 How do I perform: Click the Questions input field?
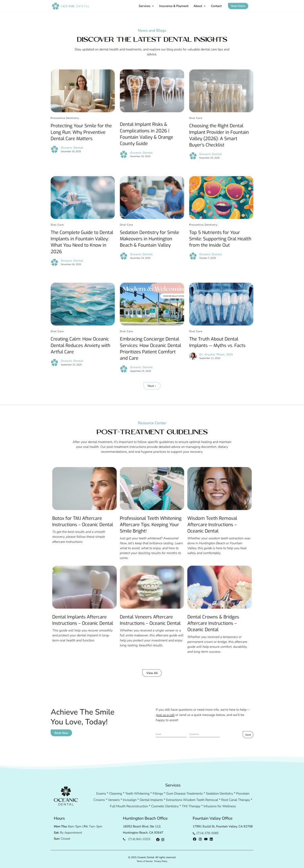[x=204, y=734]
